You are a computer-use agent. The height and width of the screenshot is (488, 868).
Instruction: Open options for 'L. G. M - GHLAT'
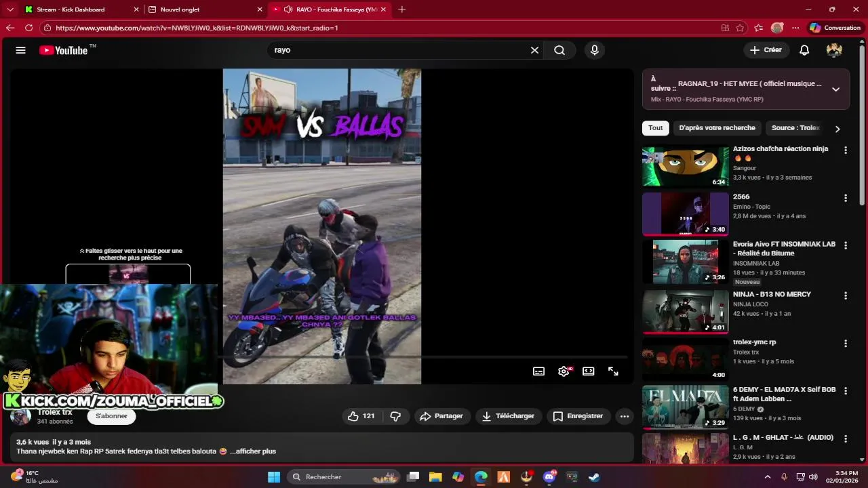pos(845,438)
